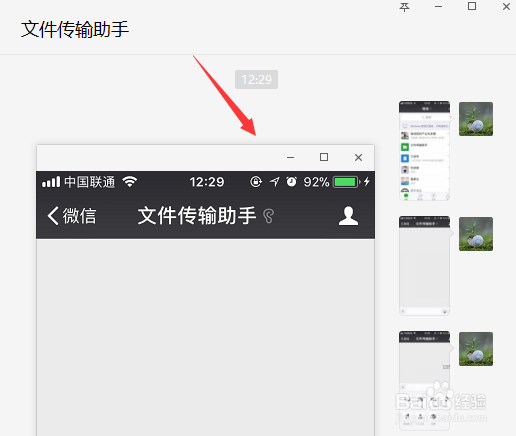Click the 12:29 clock in phone status bar
Image resolution: width=516 pixels, height=436 pixels.
207,182
